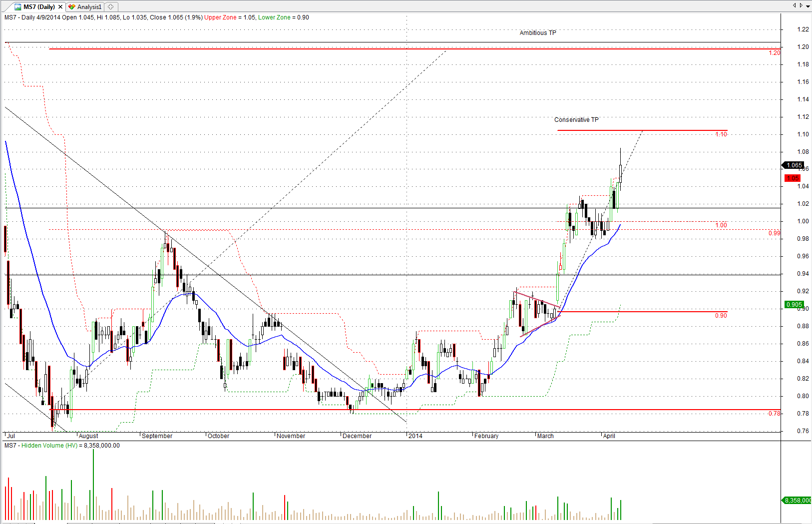Click the green Lower Zone title label
Screen dimensions: 812x524
coord(274,17)
